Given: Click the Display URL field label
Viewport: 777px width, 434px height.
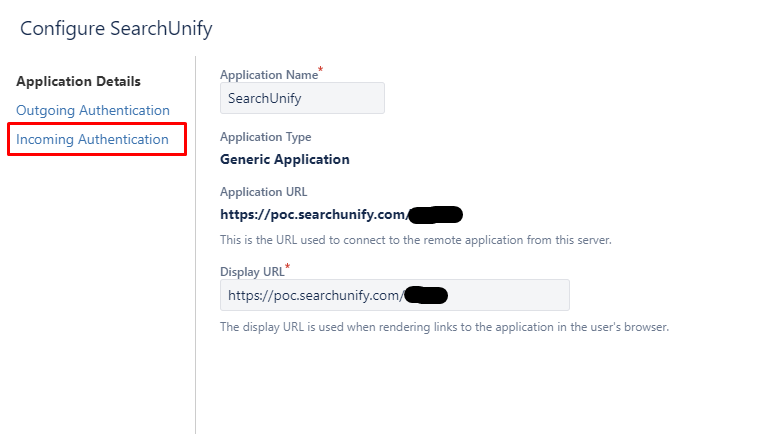Looking at the screenshot, I should tap(251, 271).
